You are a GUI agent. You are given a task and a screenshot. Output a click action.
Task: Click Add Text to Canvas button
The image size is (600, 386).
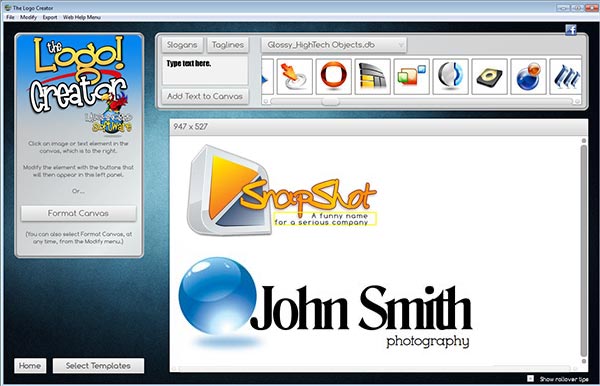coord(205,96)
